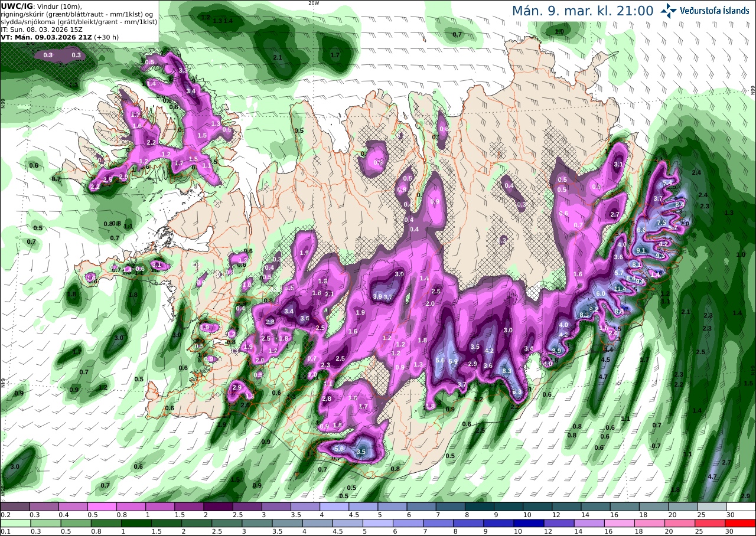Pick the white 30 swatch in upper legend

[x=741, y=506]
